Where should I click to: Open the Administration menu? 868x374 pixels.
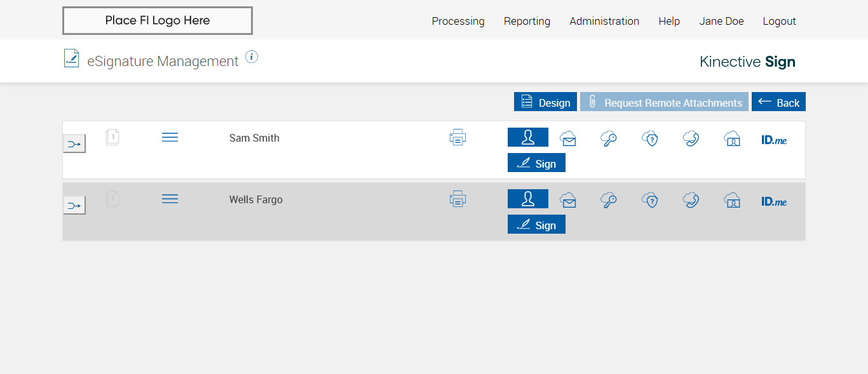604,21
